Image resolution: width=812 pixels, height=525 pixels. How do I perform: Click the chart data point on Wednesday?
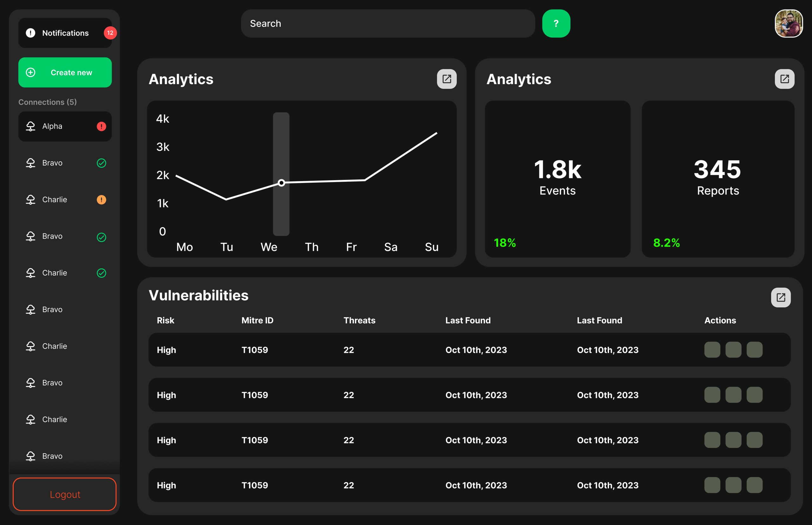click(281, 183)
